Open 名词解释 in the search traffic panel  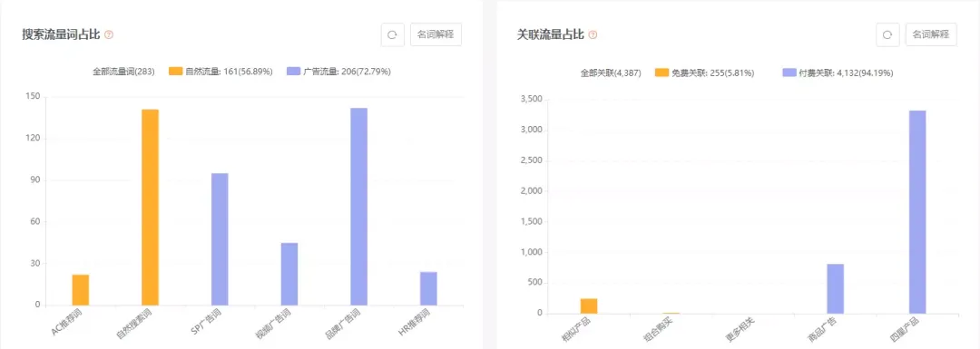436,35
